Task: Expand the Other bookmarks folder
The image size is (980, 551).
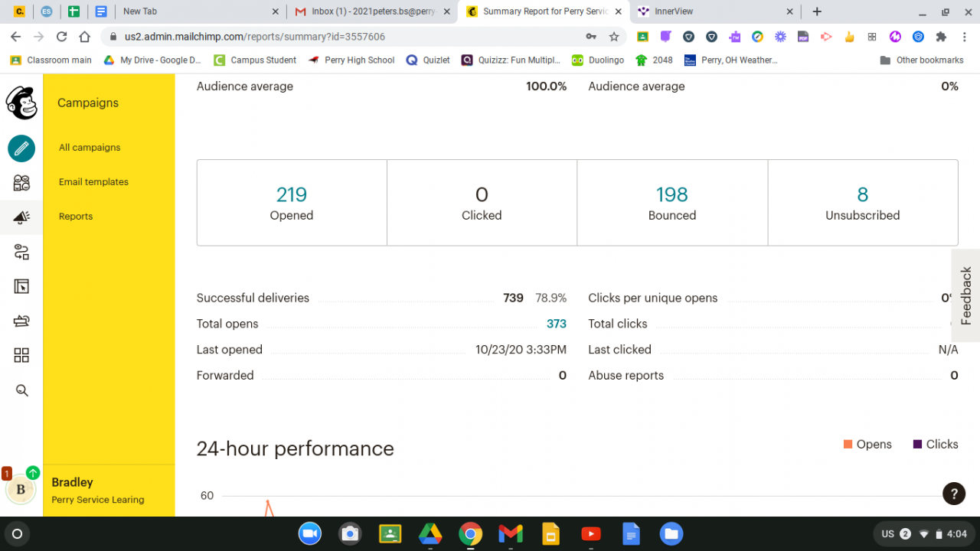Action: click(x=922, y=60)
